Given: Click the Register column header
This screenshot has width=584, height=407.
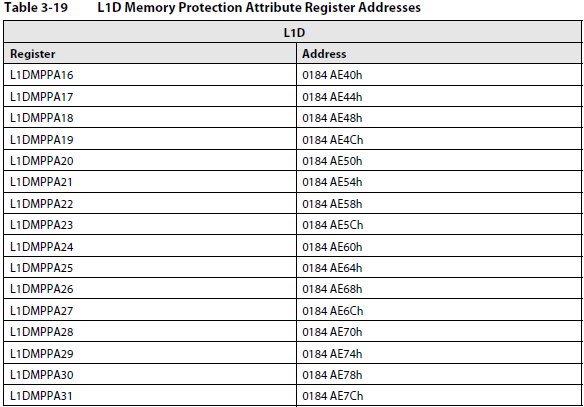Looking at the screenshot, I should pos(150,53).
